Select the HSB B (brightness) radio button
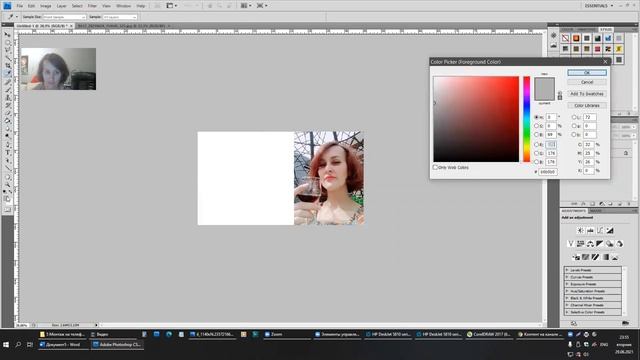 537,134
